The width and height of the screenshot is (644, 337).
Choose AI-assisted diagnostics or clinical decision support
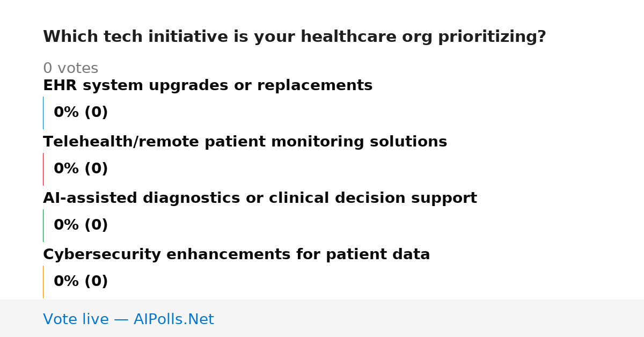[x=260, y=199]
